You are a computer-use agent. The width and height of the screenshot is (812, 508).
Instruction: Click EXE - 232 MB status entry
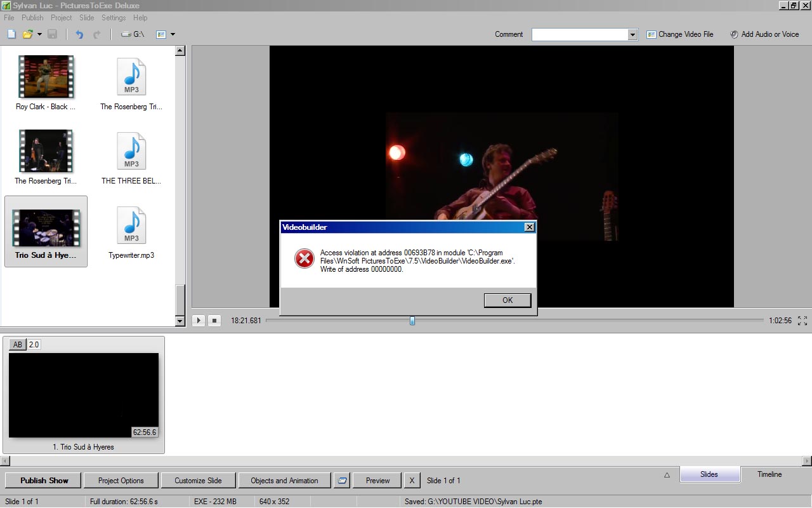pyautogui.click(x=215, y=502)
